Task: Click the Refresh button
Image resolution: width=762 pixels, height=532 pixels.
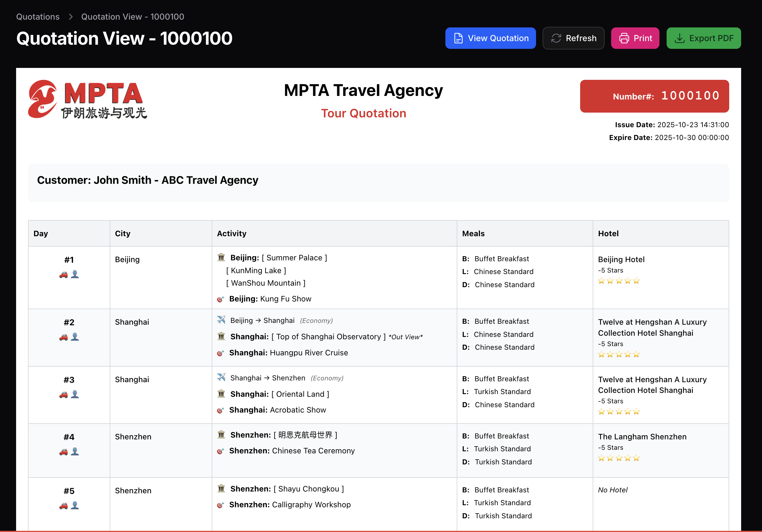Action: [573, 38]
